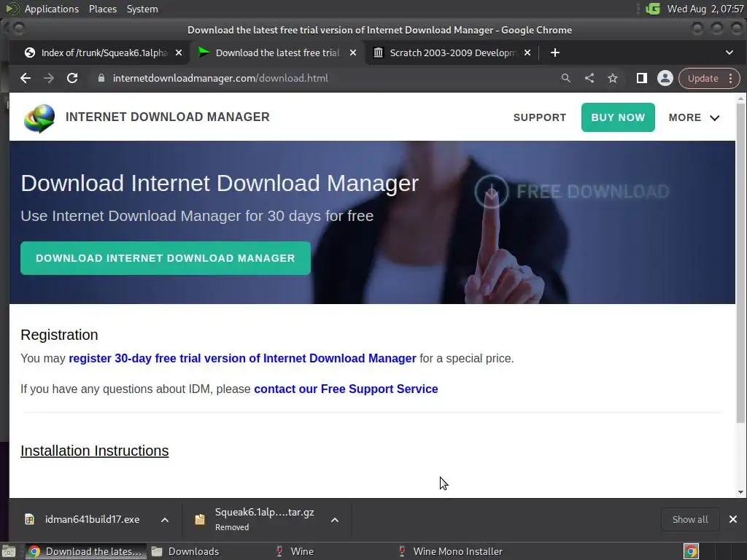
Task: Toggle Chrome side panel icon
Action: point(642,78)
